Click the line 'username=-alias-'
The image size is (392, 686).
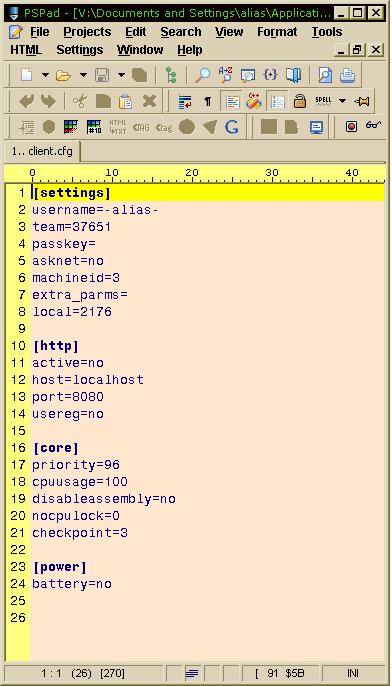[x=95, y=210]
